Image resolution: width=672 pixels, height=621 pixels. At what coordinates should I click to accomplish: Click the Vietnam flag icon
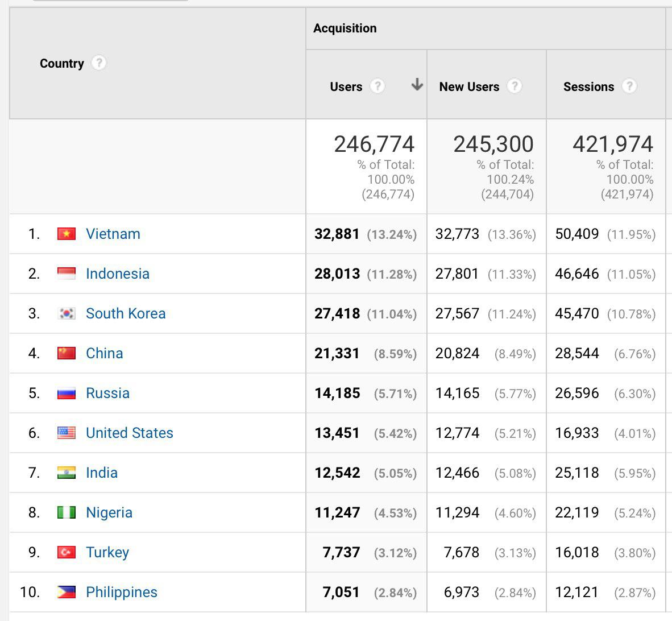67,234
